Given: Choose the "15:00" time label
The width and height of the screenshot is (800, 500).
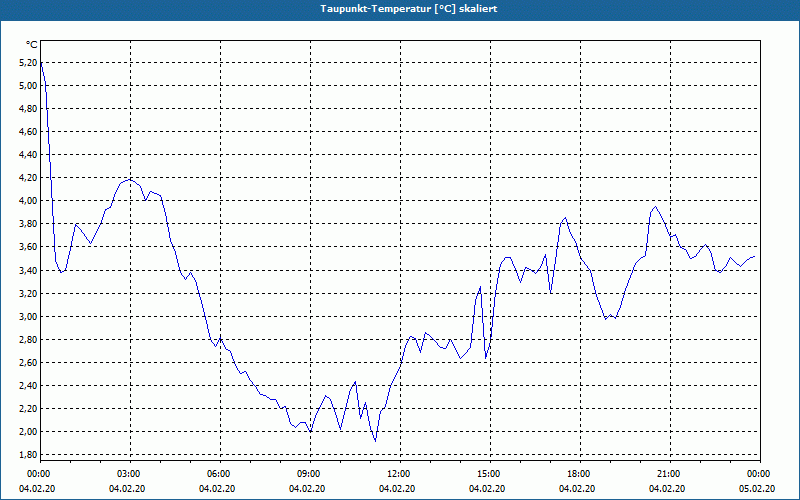Looking at the screenshot, I should (488, 474).
